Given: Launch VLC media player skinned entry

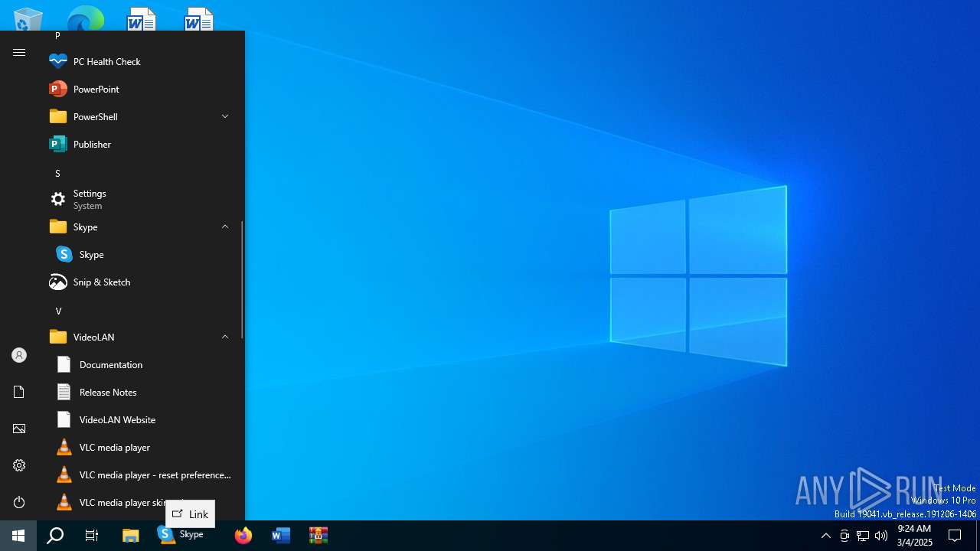Looking at the screenshot, I should [139, 502].
